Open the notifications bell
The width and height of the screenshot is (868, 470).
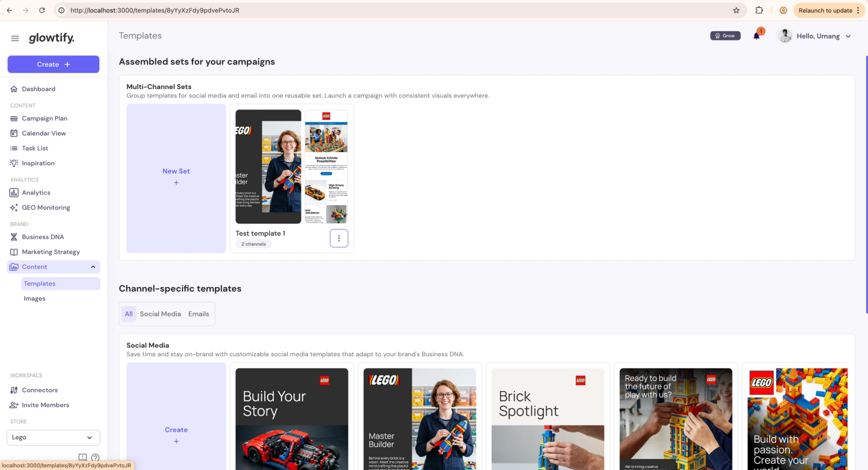click(x=757, y=36)
